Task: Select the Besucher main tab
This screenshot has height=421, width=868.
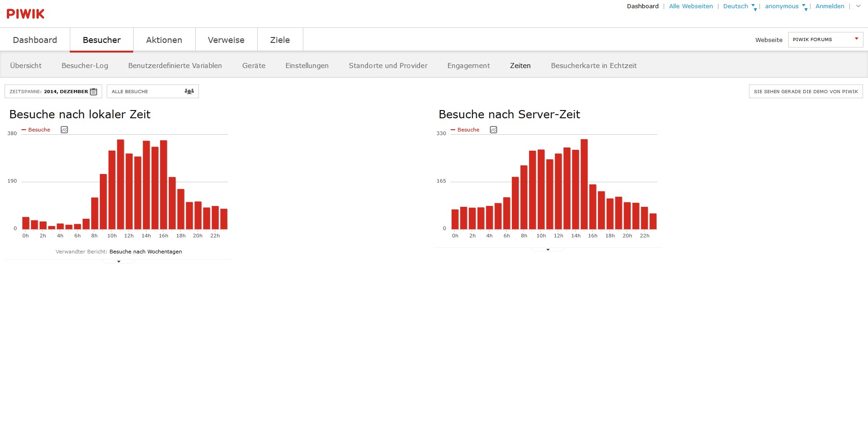Action: point(102,40)
